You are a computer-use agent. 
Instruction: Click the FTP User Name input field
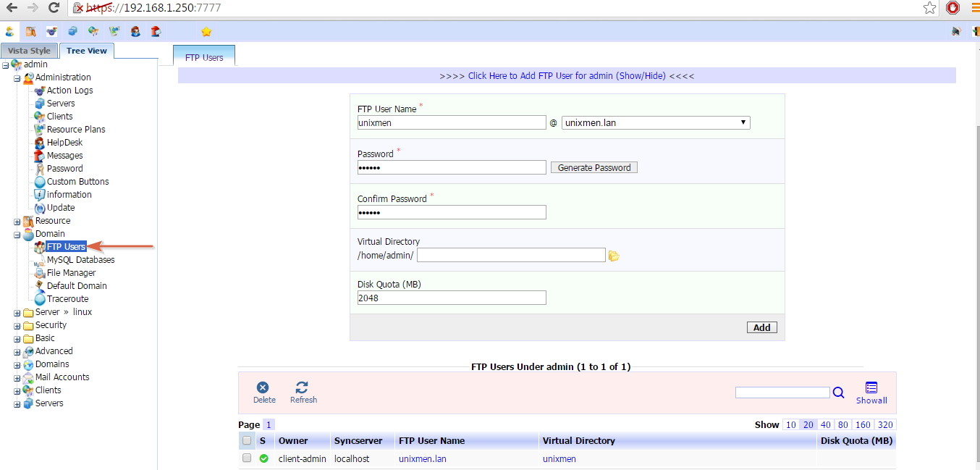(452, 122)
